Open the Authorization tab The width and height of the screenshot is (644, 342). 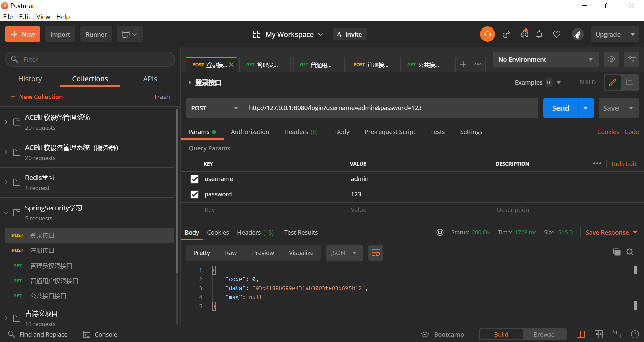(x=250, y=132)
